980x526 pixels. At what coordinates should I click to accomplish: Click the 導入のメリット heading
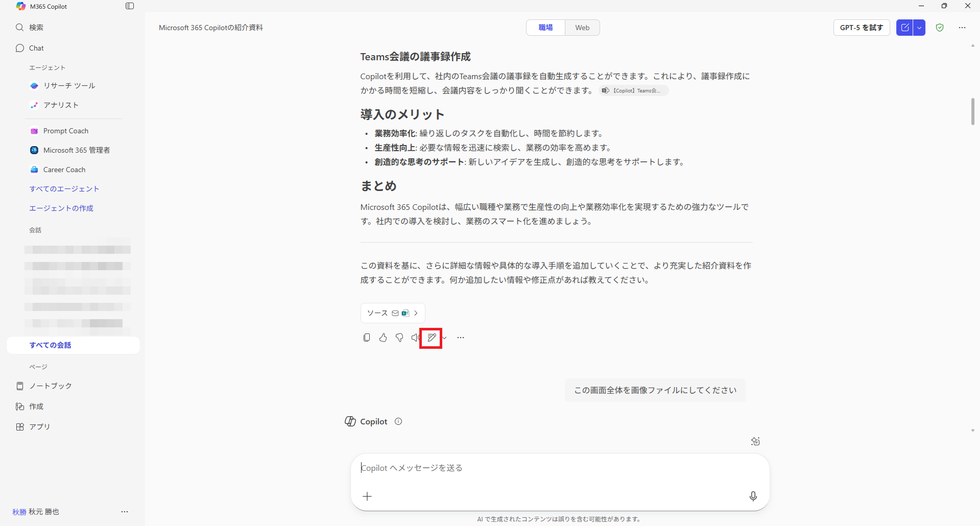[402, 114]
